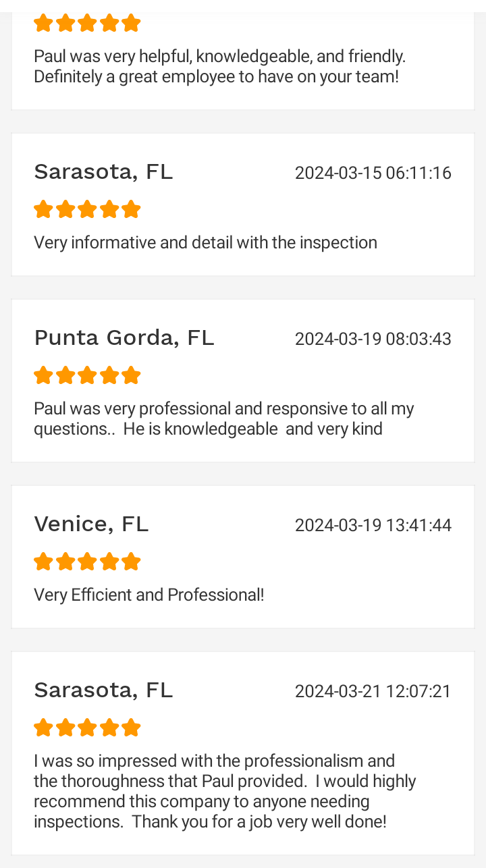Click first star of Sarasota 2024-03-15 review

point(43,209)
